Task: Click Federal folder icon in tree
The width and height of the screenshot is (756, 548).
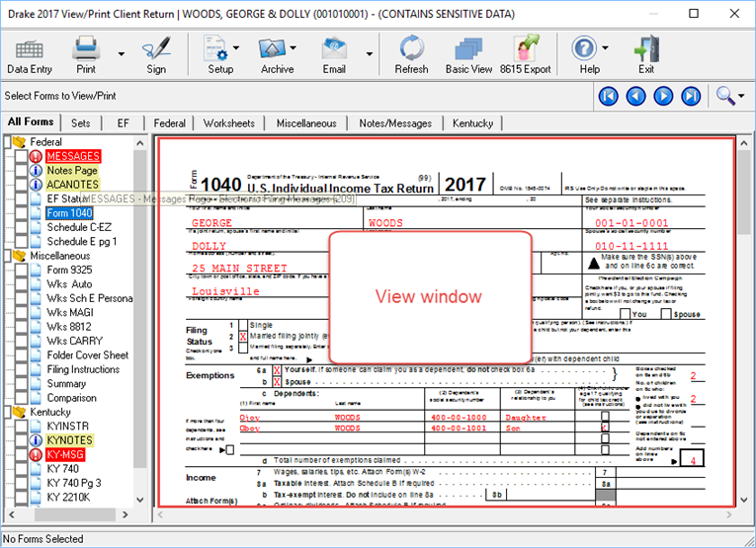Action: pyautogui.click(x=20, y=142)
